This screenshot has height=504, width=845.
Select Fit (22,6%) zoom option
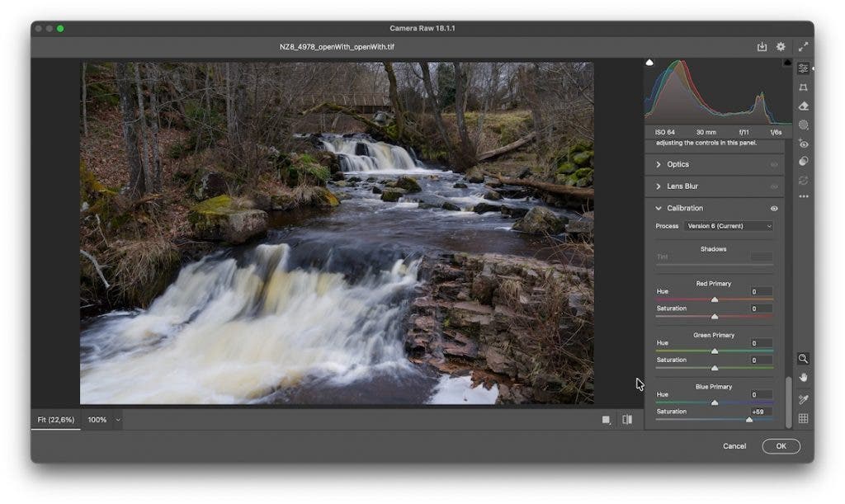pos(56,420)
